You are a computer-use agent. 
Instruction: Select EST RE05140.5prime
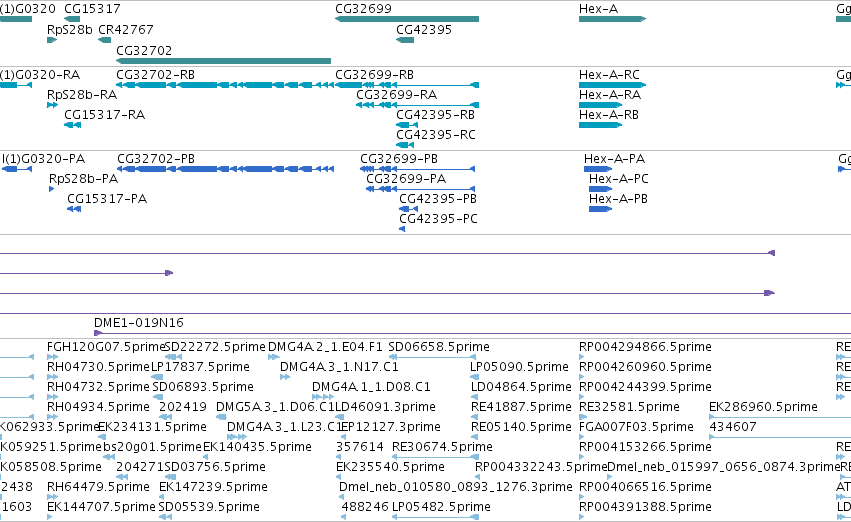coord(521,427)
